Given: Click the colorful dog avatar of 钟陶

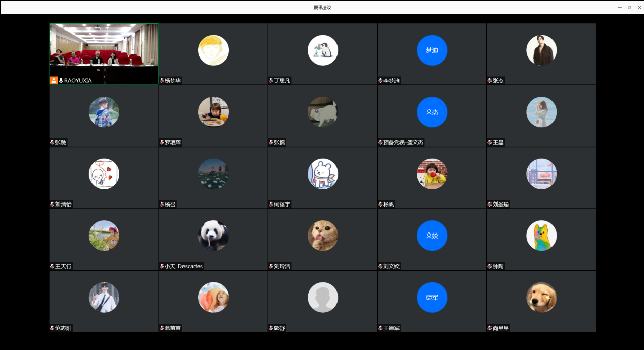Looking at the screenshot, I should tap(541, 236).
